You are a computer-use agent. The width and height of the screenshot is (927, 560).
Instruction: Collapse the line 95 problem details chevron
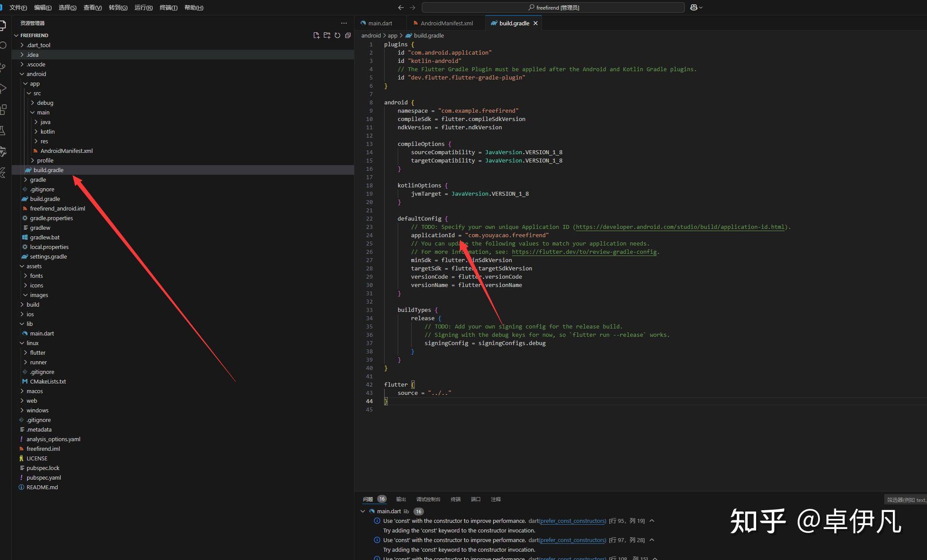pos(652,521)
